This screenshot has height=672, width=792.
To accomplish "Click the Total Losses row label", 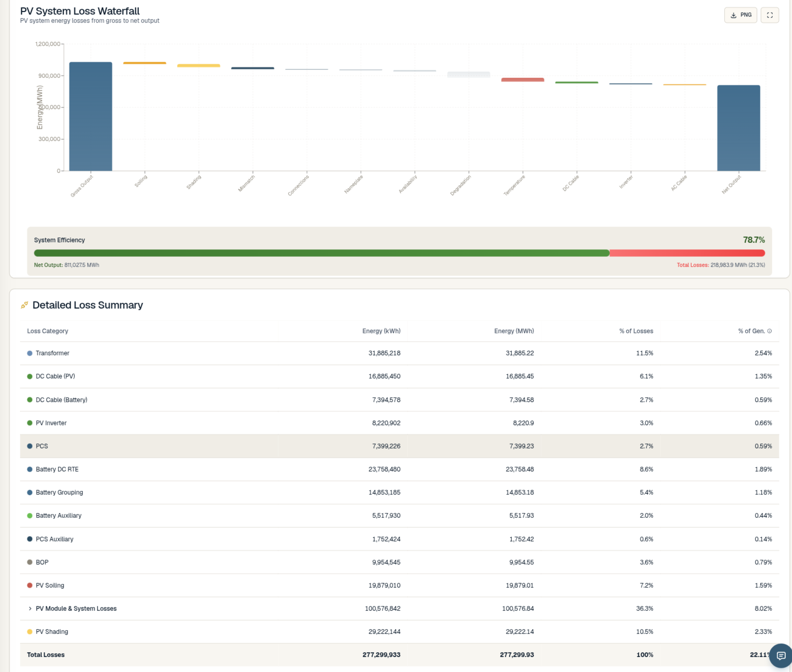I will (x=46, y=654).
